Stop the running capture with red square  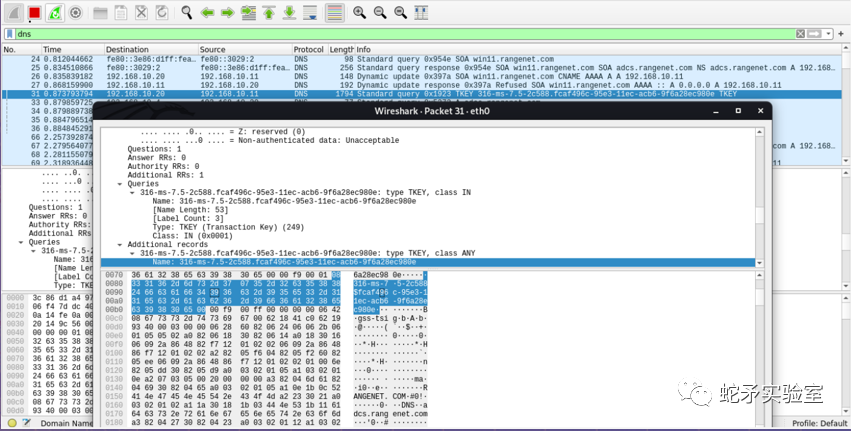click(35, 12)
